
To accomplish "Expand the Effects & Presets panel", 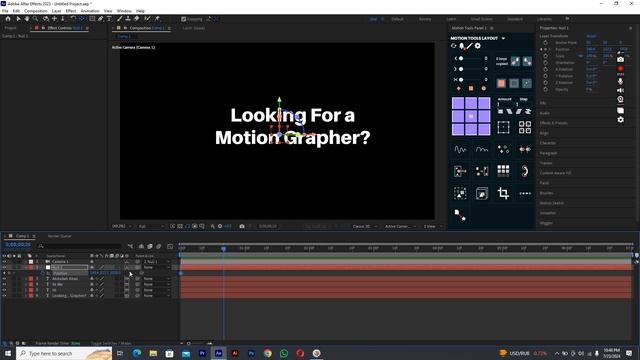I will click(x=553, y=123).
